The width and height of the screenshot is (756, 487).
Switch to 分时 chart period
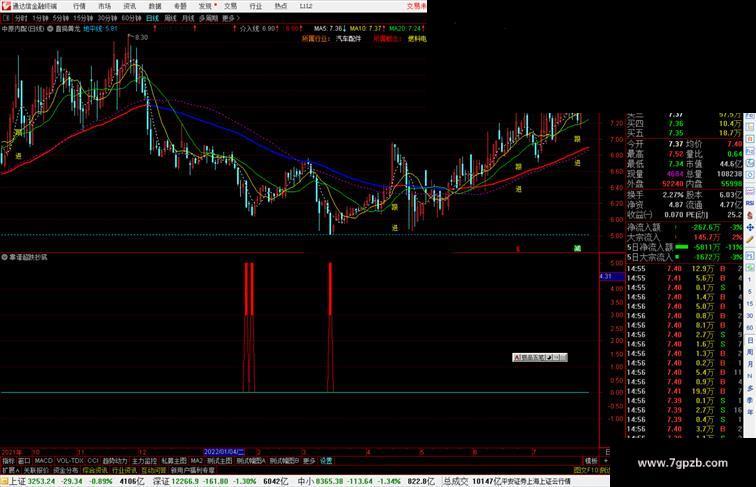point(21,18)
